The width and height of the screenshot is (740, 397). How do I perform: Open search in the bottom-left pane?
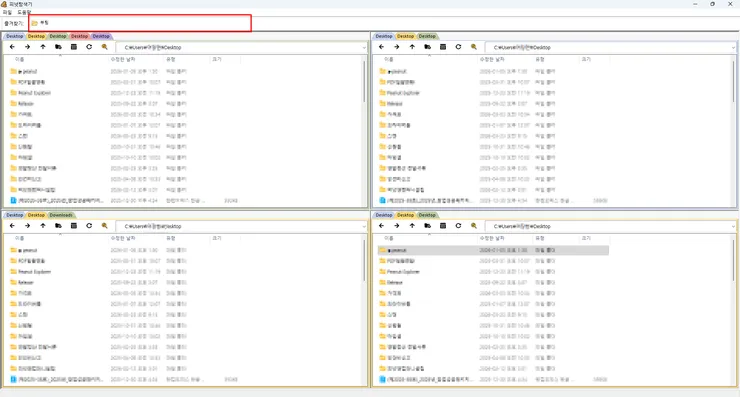[x=104, y=226]
